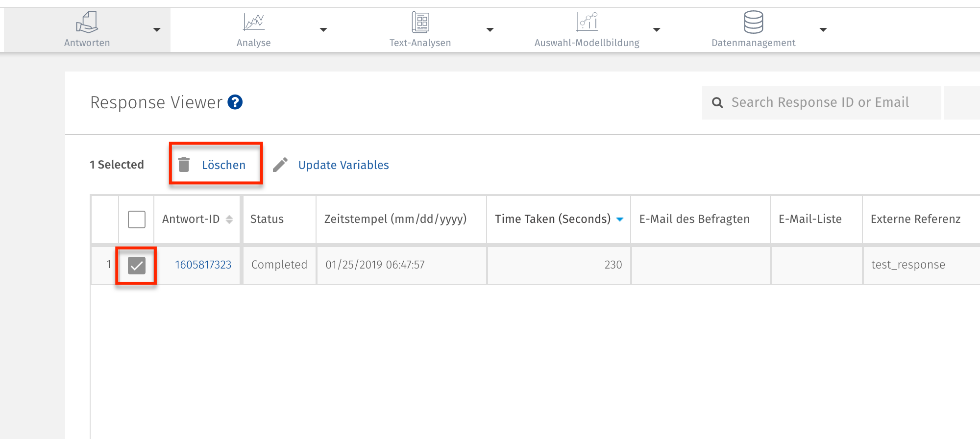Expand the Analyse dropdown arrow
This screenshot has height=439, width=980.
click(x=323, y=30)
